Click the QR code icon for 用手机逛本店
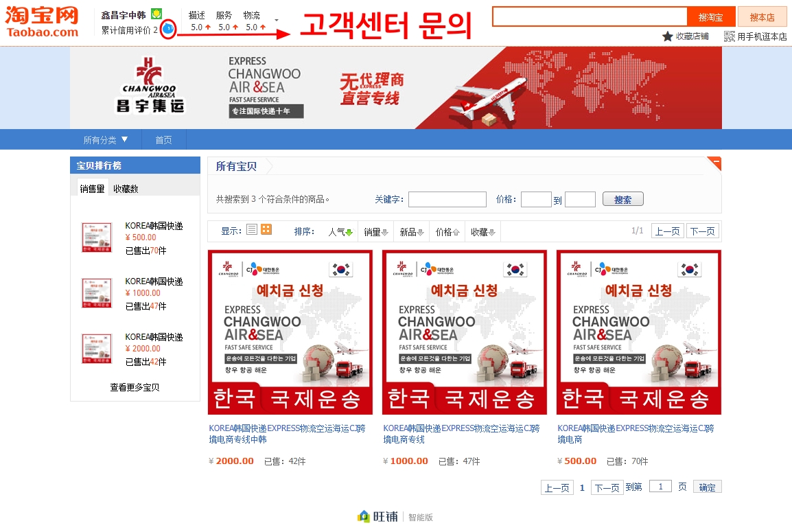The height and width of the screenshot is (532, 792). pos(729,36)
